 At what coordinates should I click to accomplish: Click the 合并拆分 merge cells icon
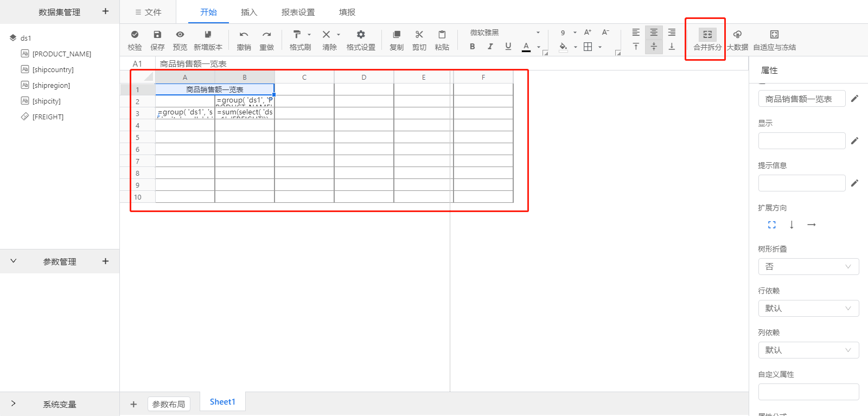pyautogui.click(x=707, y=35)
